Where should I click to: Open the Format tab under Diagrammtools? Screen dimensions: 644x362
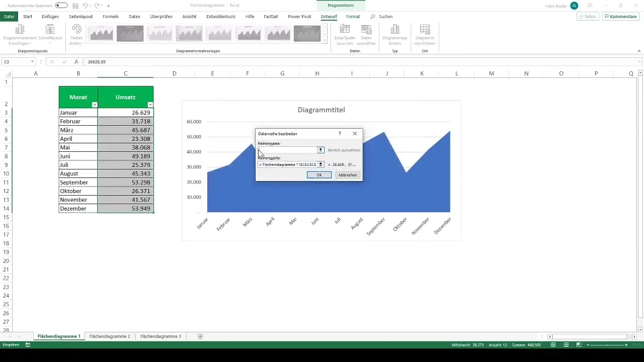353,17
